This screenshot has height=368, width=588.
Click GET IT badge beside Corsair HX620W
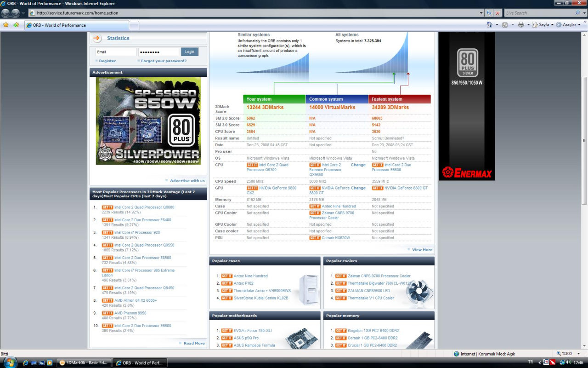tap(315, 238)
